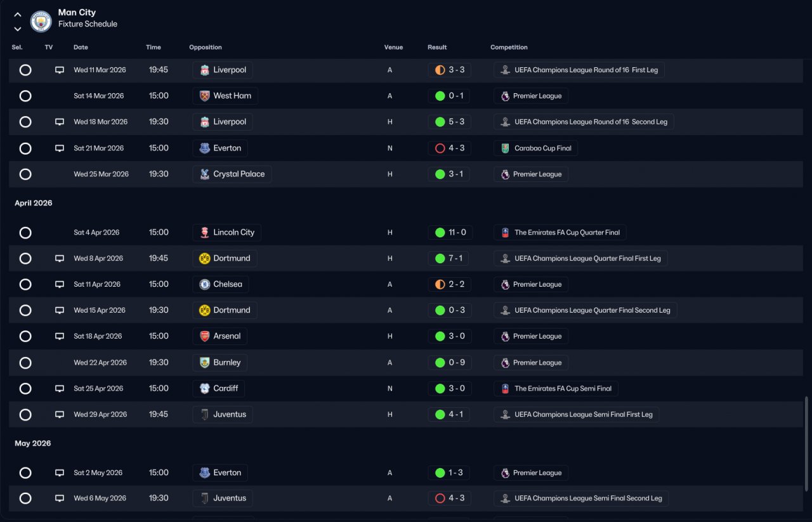Select the Arsenal fixture radio button
812x522 pixels.
(25, 336)
